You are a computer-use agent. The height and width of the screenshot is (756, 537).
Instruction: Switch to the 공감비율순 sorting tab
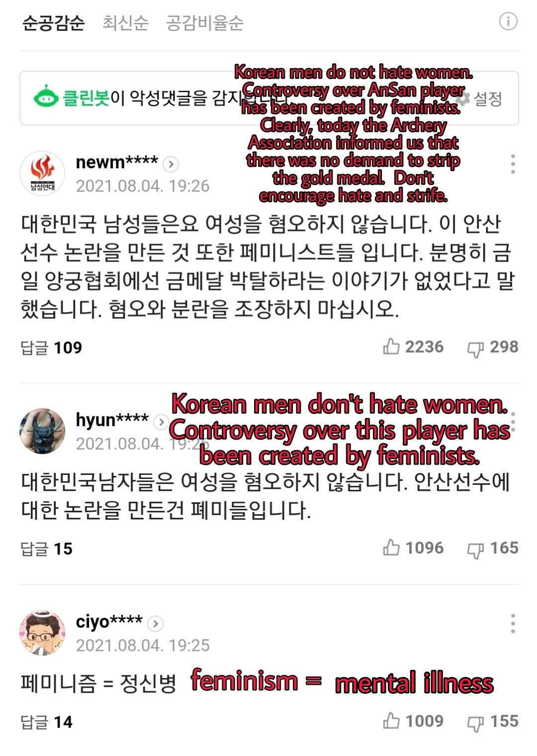(x=204, y=23)
